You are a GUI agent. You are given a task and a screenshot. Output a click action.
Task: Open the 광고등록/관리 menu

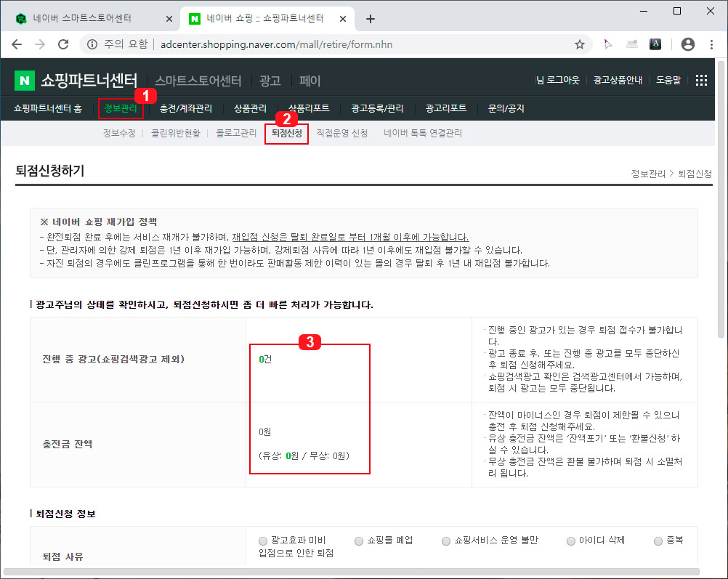(377, 108)
